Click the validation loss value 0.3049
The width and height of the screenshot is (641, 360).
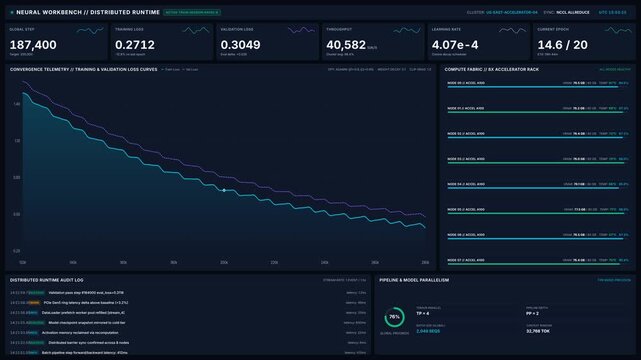click(240, 45)
